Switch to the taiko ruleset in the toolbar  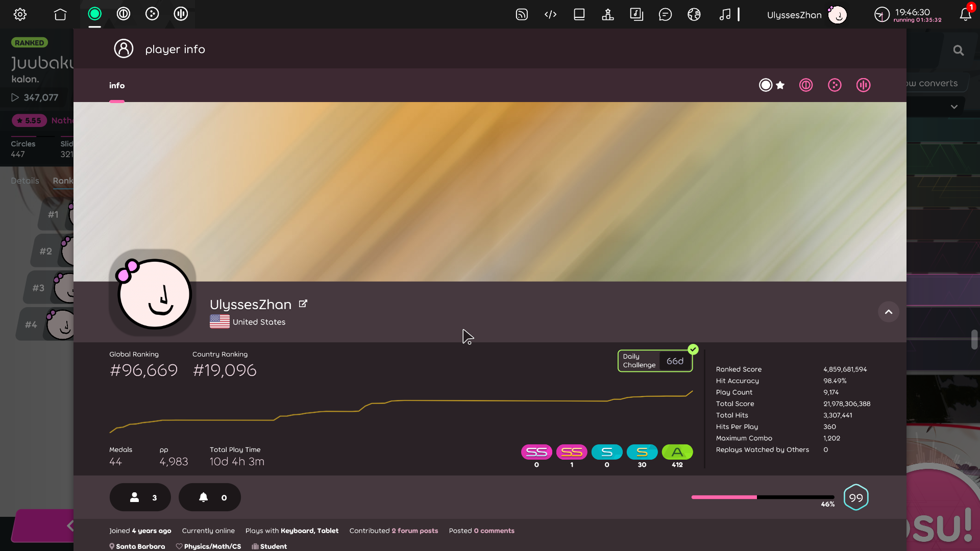click(x=123, y=14)
